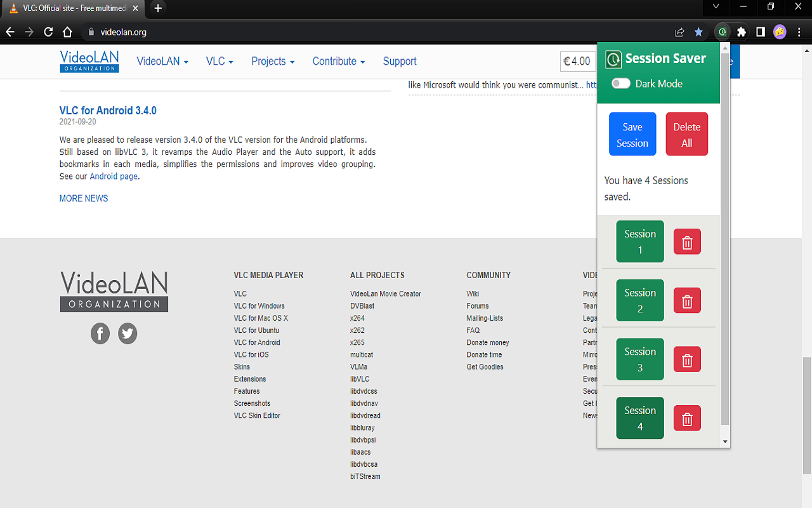Click the Extensions footer link
The image size is (812, 508).
250,379
